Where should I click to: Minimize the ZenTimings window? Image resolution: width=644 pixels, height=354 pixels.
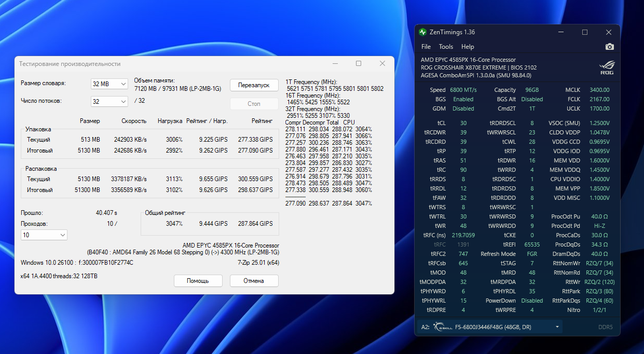tap(560, 32)
